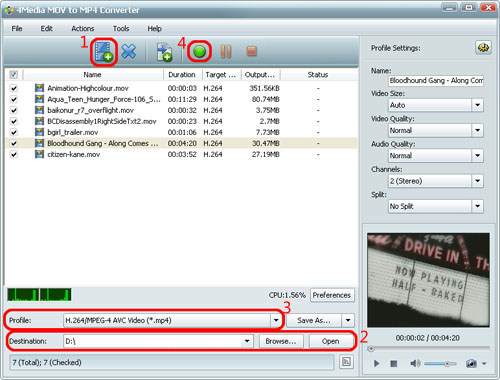500x380 pixels.
Task: Click the application icon in title bar
Action: click(x=9, y=10)
